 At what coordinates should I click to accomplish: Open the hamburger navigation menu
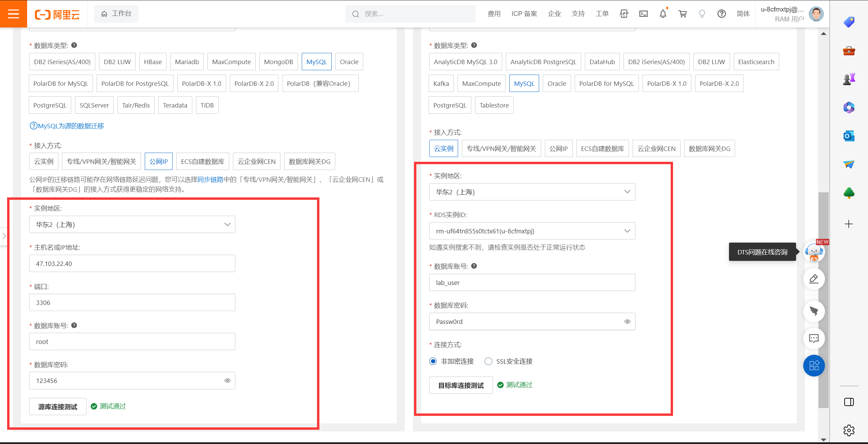14,14
